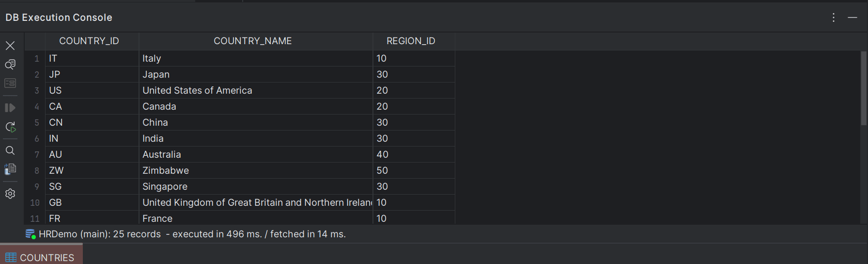
Task: Select the United States of America cell
Action: (x=256, y=90)
